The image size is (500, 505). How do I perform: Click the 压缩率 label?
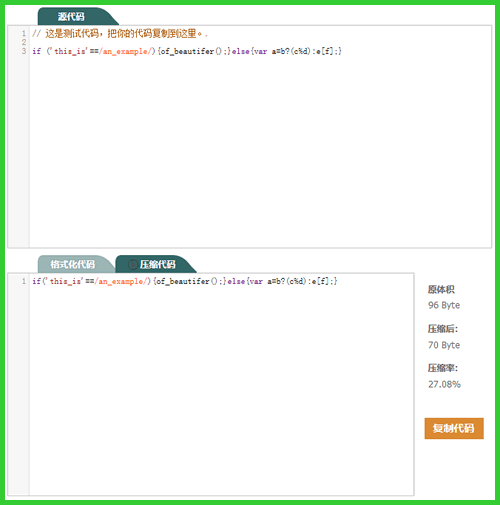[443, 368]
